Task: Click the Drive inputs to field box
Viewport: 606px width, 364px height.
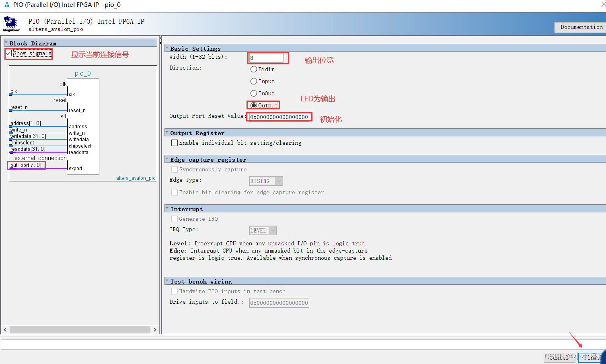Action: (x=279, y=303)
